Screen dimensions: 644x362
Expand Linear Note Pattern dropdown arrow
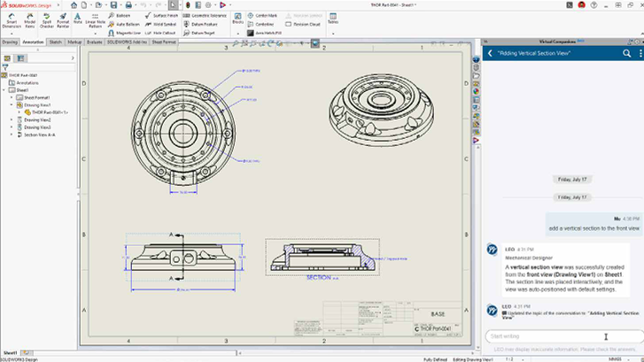[x=96, y=34]
